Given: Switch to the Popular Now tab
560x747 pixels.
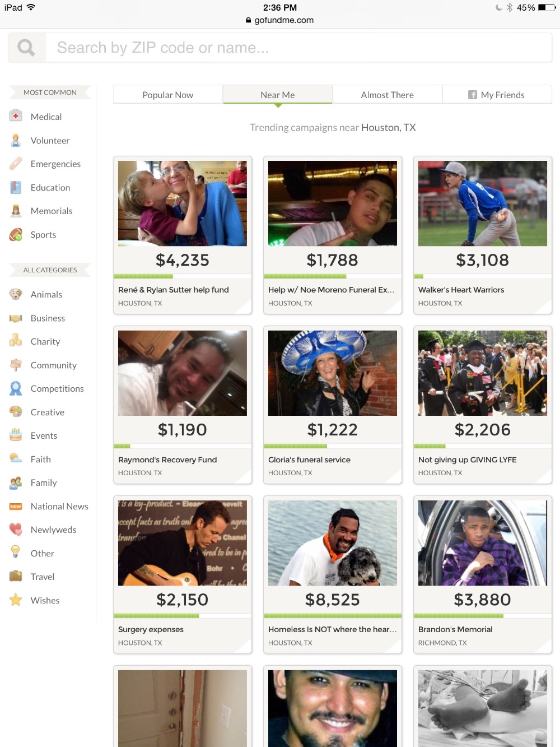Looking at the screenshot, I should [x=168, y=95].
